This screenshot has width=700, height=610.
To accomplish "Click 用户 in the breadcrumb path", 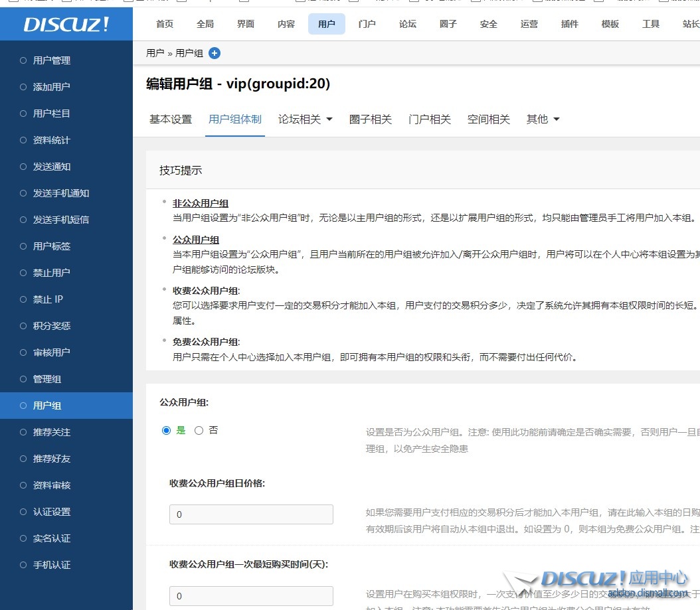I will pos(155,53).
